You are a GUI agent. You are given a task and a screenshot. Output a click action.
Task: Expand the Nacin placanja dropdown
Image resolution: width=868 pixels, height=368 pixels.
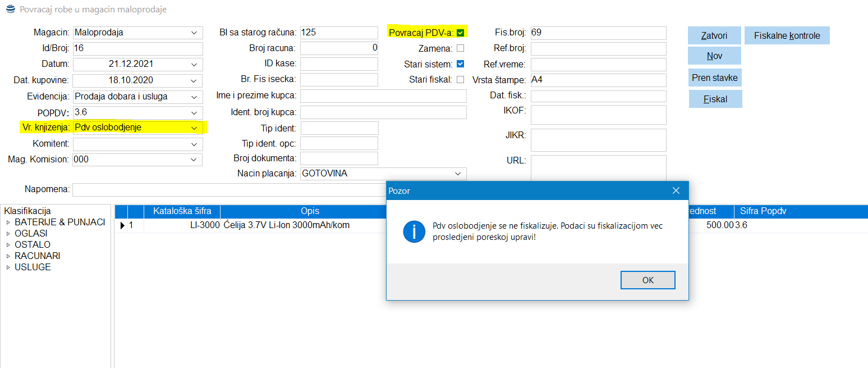coord(458,174)
